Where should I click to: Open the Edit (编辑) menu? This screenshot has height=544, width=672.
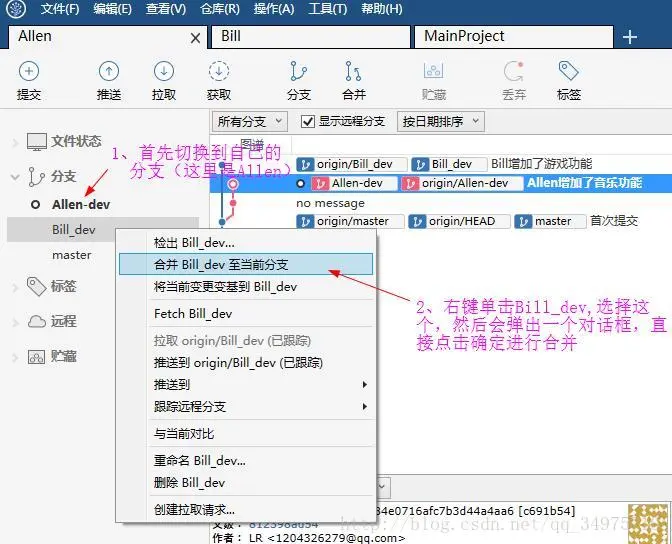[113, 9]
